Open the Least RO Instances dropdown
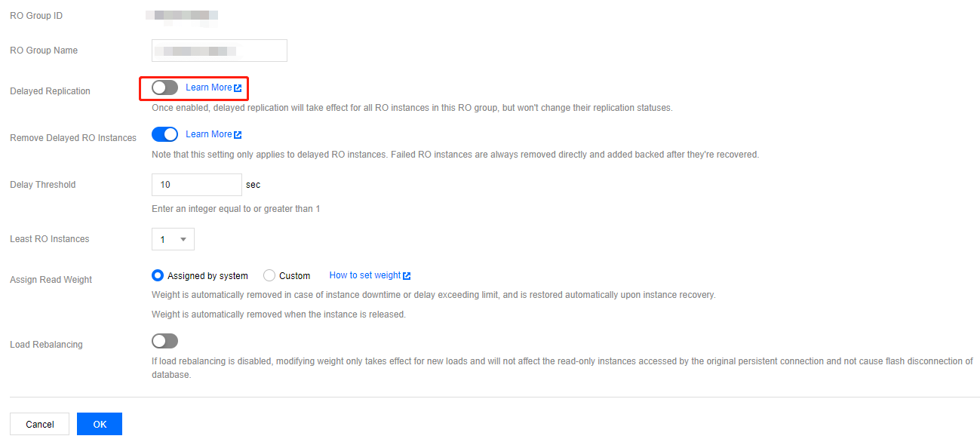The image size is (980, 442). click(x=173, y=239)
